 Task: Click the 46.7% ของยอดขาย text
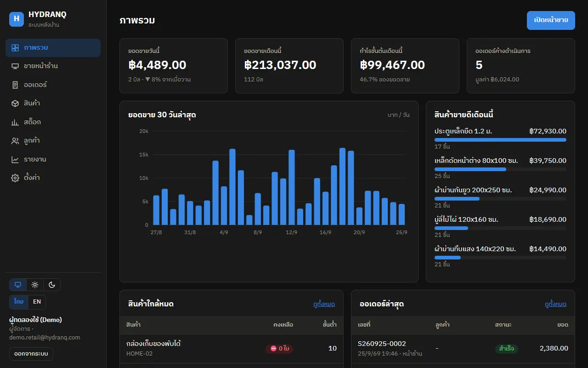pos(384,80)
